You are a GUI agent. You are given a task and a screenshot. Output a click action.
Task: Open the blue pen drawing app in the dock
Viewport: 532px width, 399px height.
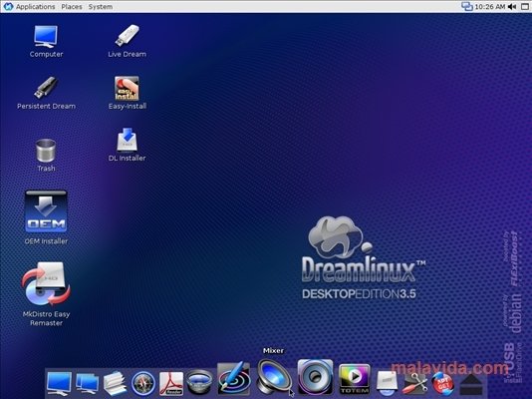[x=233, y=378]
